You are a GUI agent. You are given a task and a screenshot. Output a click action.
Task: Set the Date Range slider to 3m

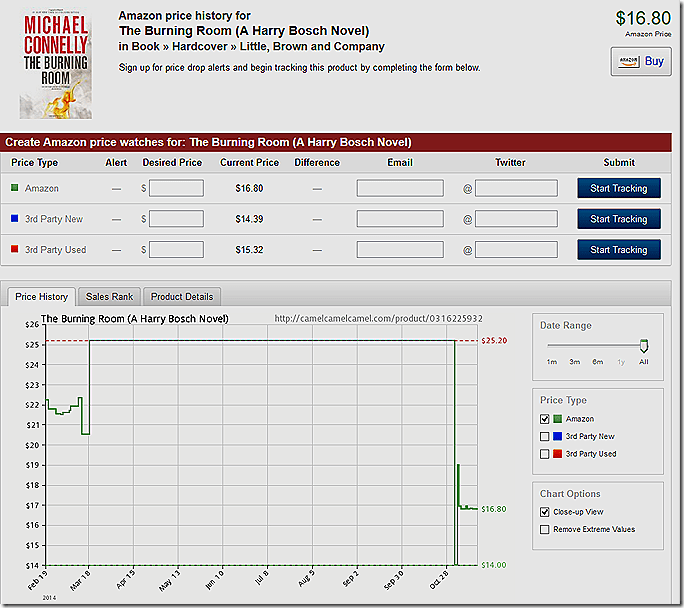[575, 347]
